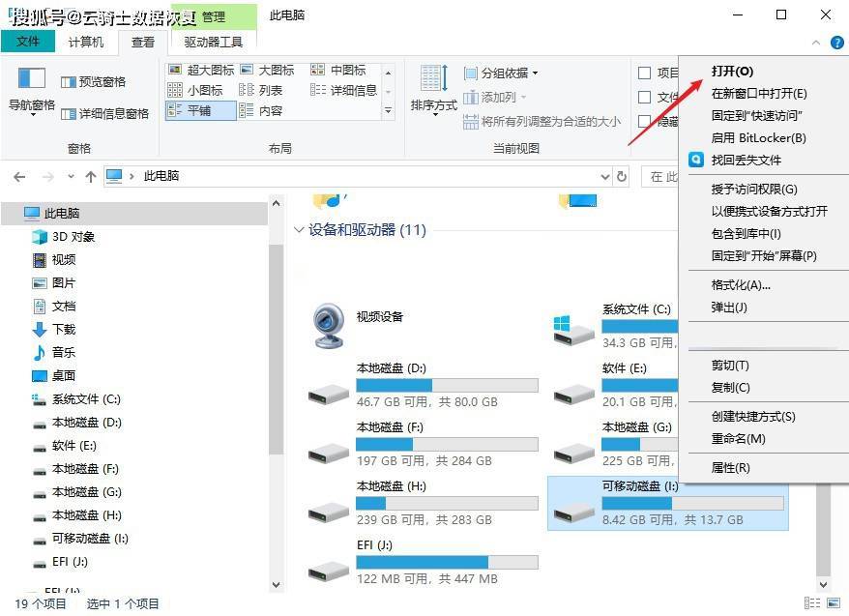
Task: Show 隐藏的项目 via its checkbox
Action: (x=644, y=123)
